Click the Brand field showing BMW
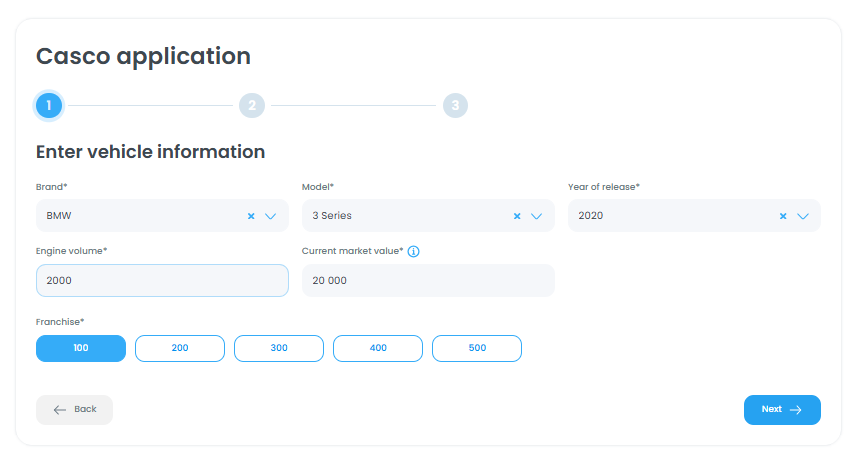The height and width of the screenshot is (460, 857). (x=140, y=215)
